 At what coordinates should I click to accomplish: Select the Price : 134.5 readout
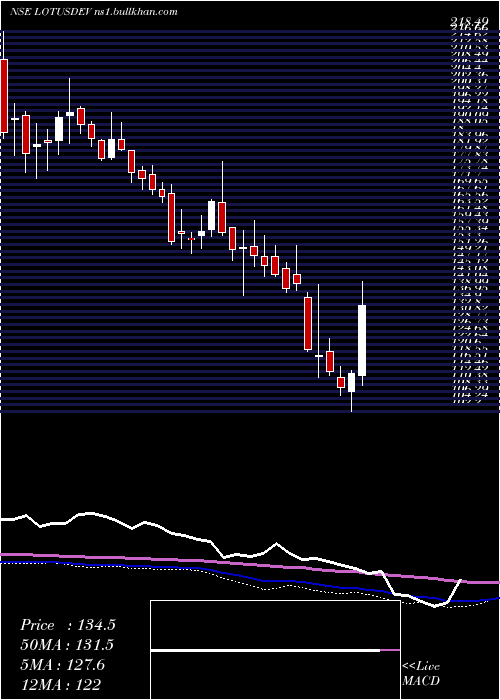(68, 625)
